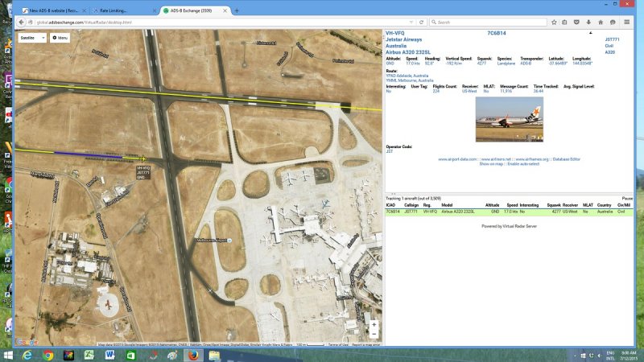Open the Store icon on the taskbar
The height and width of the screenshot is (362, 644).
tap(130, 355)
